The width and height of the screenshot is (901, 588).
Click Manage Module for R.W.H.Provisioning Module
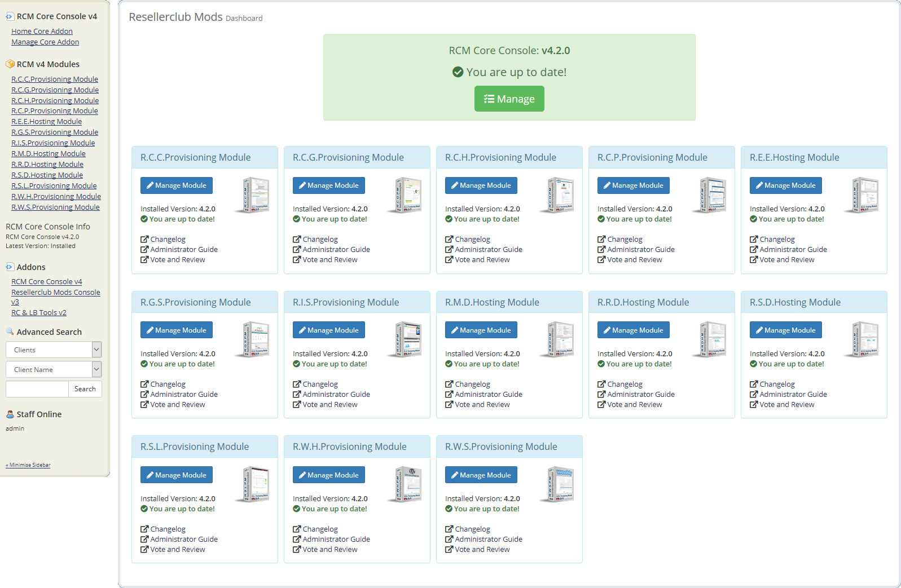point(329,475)
